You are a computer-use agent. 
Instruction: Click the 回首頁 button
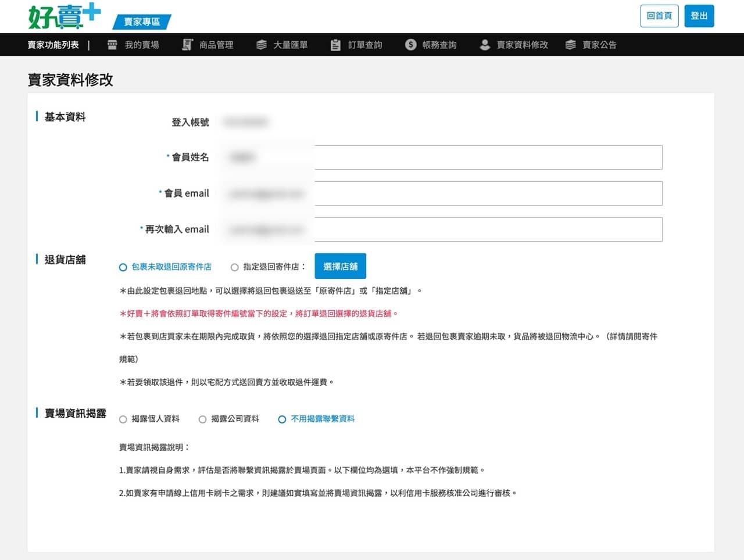point(659,16)
